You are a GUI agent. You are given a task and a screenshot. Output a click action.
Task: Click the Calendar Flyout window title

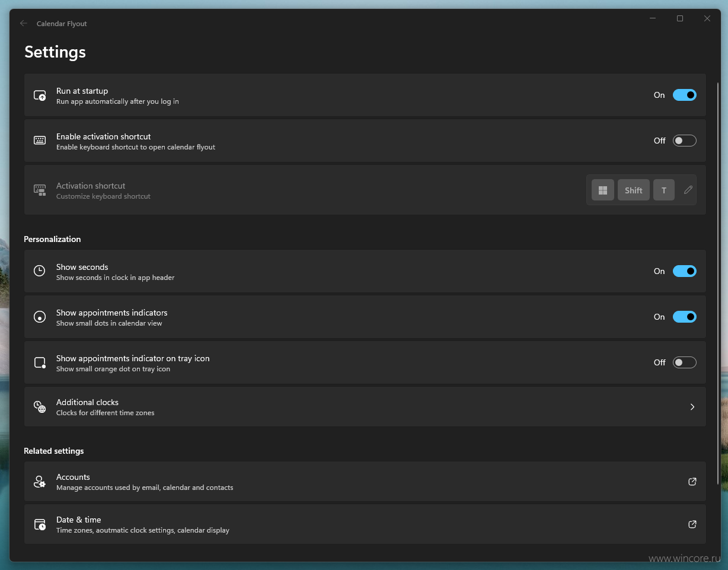[62, 24]
